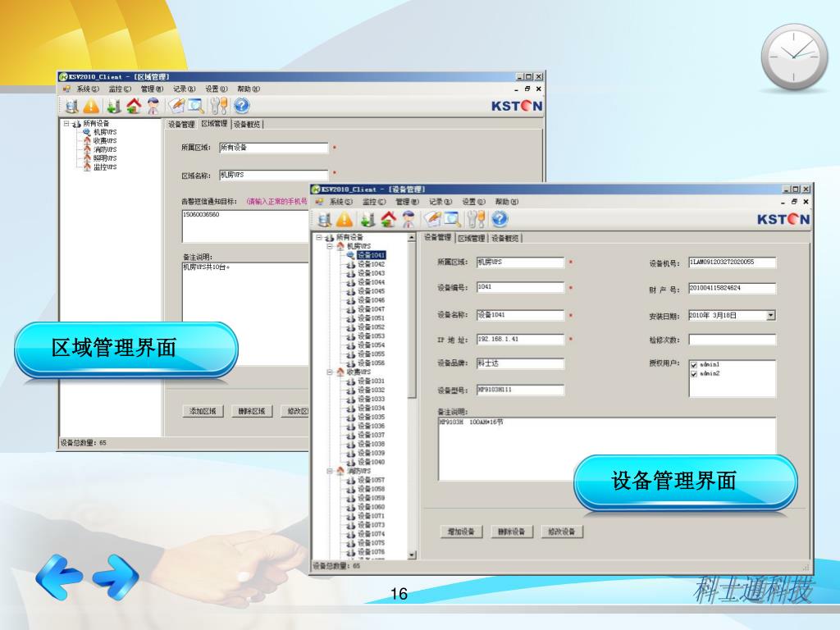Click the add-device green arrow icon in the 设备管理 window toolbar
840x630 pixels.
tap(367, 219)
